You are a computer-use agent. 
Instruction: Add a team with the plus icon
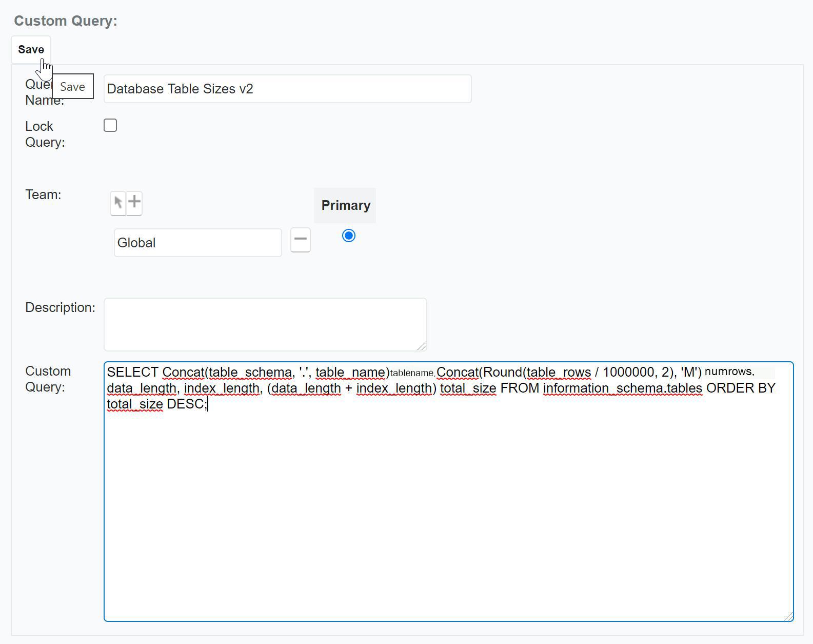(134, 202)
